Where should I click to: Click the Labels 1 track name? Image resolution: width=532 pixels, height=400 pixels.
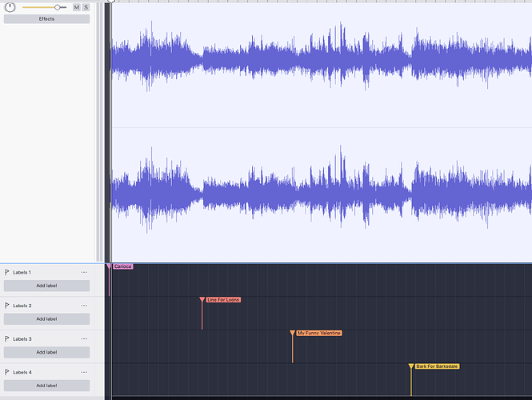(x=22, y=272)
